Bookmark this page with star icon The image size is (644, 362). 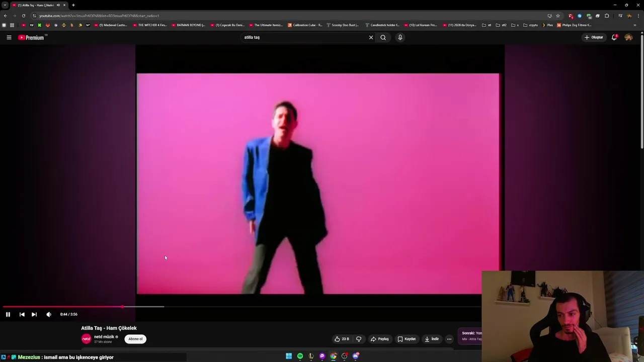(558, 16)
